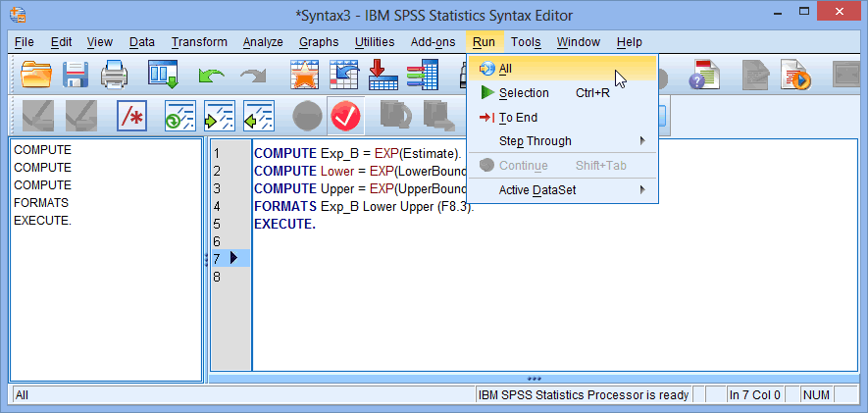The height and width of the screenshot is (413, 868).
Task: Open the Edit menu
Action: pos(62,42)
